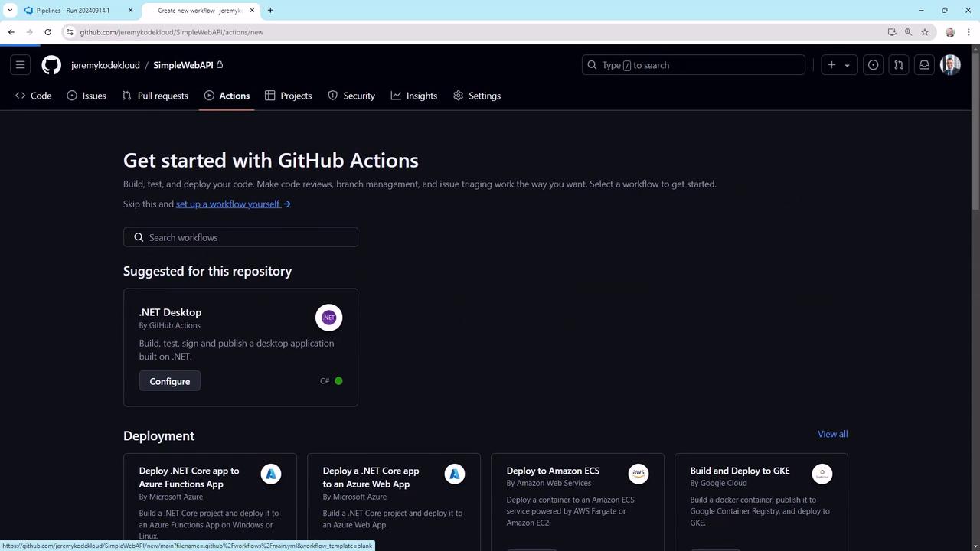Switch to Pipelines Run 20240914.1 browser tab
This screenshot has height=551, width=980.
(x=73, y=11)
